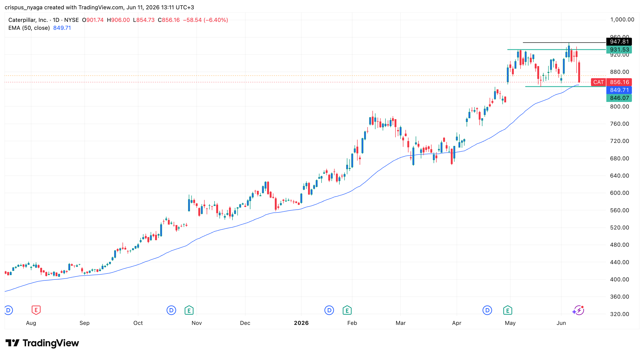This screenshot has width=644, height=357.
Task: Click the black 947.81 price label
Action: coord(619,41)
